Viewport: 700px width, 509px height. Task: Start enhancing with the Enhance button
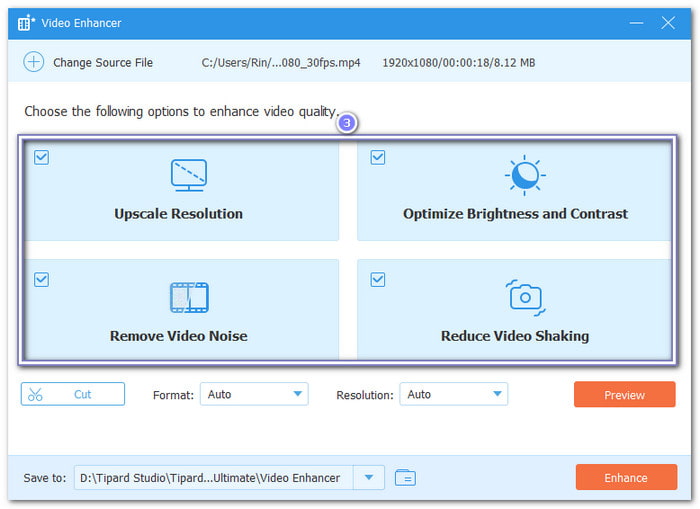pyautogui.click(x=626, y=477)
